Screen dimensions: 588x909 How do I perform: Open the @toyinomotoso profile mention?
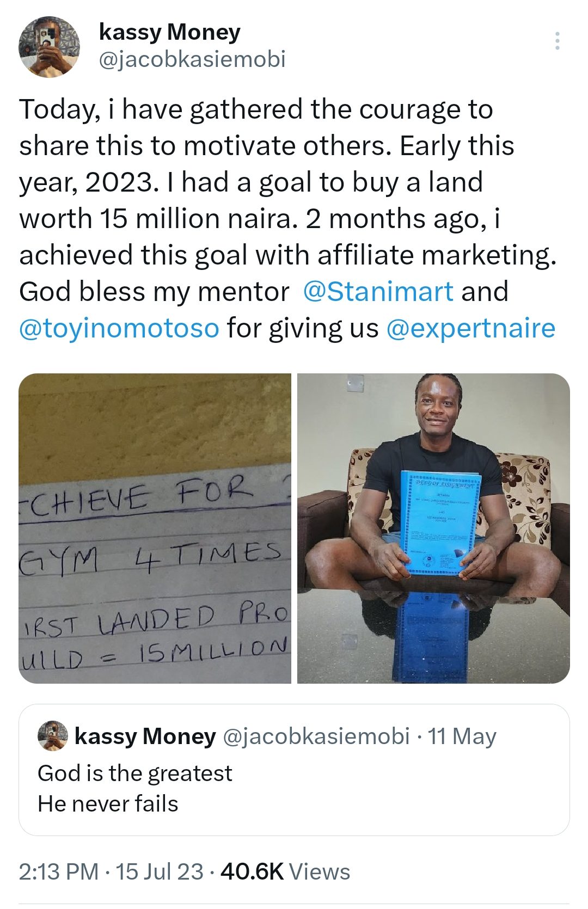(119, 328)
